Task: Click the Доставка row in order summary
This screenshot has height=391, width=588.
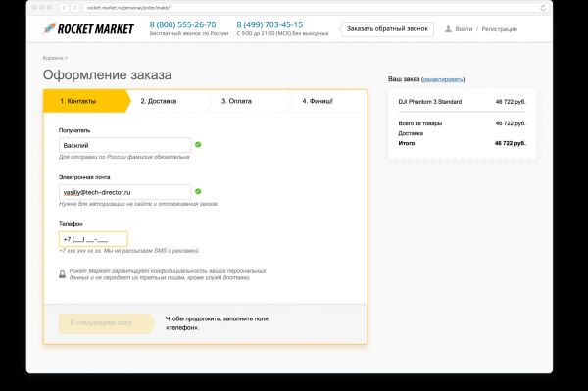Action: coord(411,133)
